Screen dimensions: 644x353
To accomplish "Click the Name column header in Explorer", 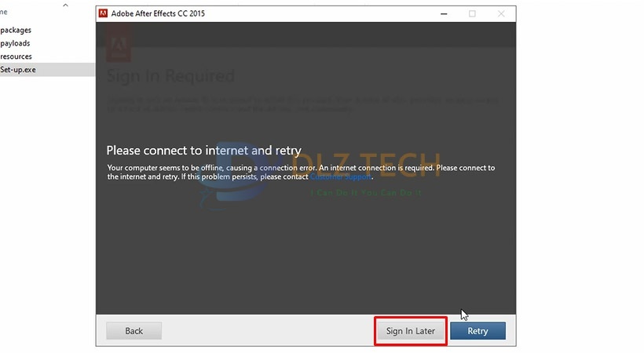I will point(4,12).
